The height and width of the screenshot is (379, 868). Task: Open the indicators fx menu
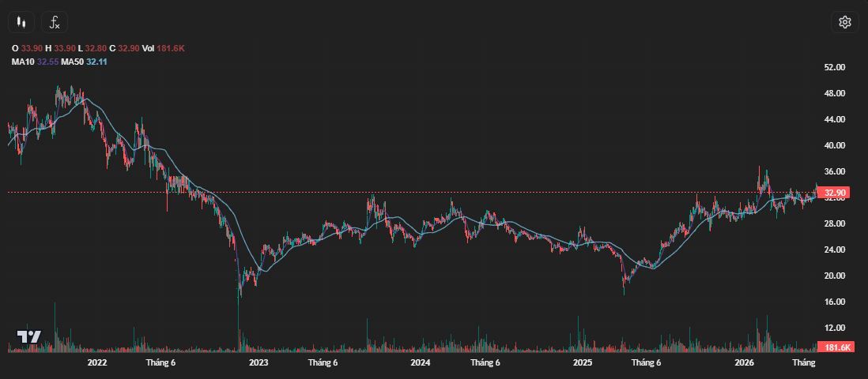pos(55,22)
